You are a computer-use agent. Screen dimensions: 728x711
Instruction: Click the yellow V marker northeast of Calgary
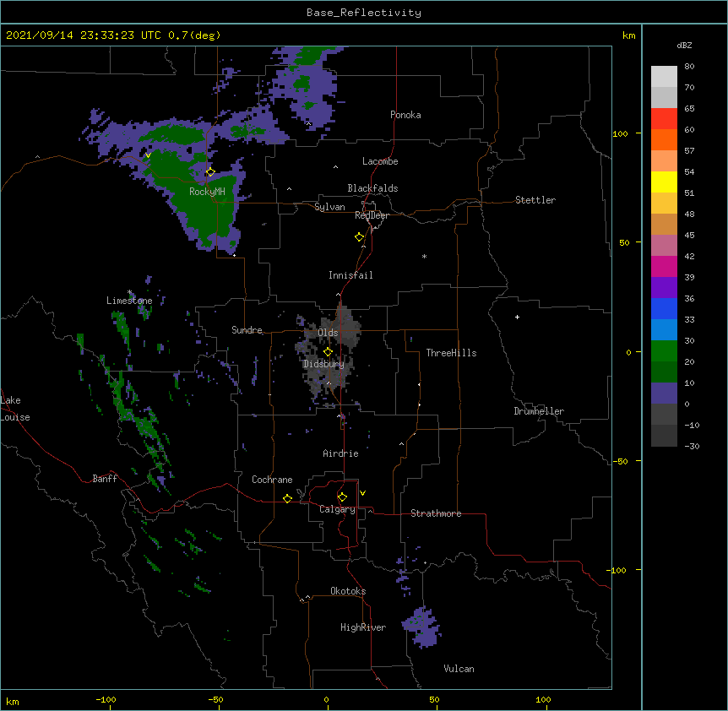pos(362,493)
